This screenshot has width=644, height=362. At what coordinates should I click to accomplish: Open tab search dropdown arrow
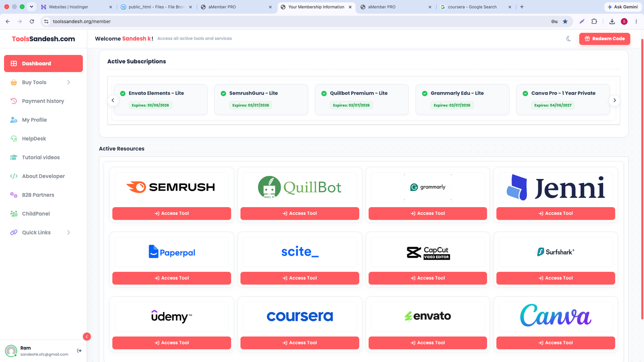[x=31, y=7]
